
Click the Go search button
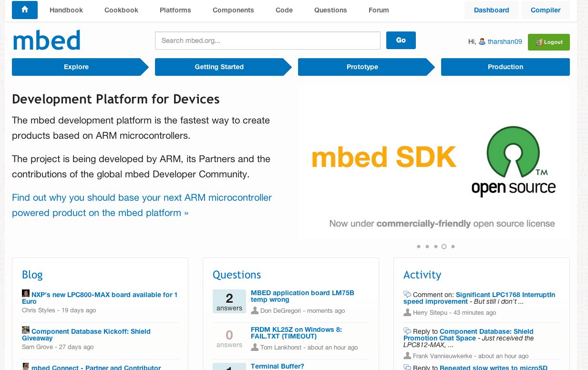tap(401, 40)
